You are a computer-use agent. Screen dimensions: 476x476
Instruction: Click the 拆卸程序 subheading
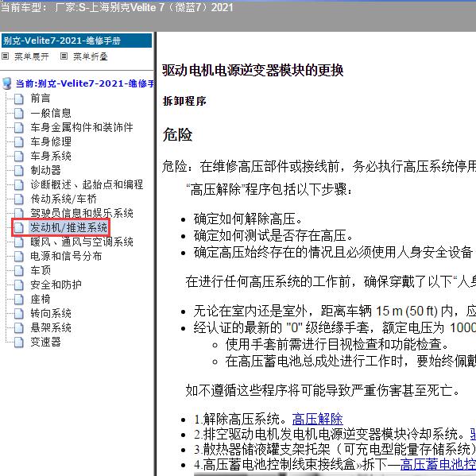184,101
